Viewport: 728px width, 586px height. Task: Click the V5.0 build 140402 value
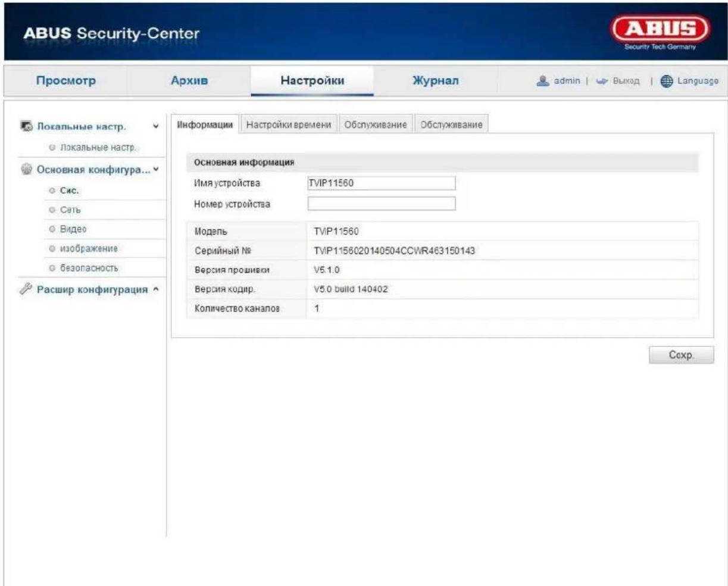[x=351, y=289]
